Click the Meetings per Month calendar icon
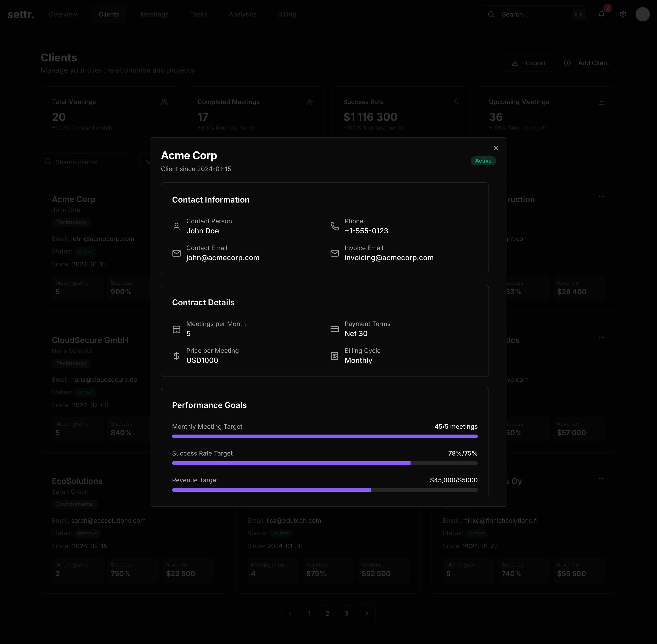Screen dimensions: 657x644 coord(176,329)
